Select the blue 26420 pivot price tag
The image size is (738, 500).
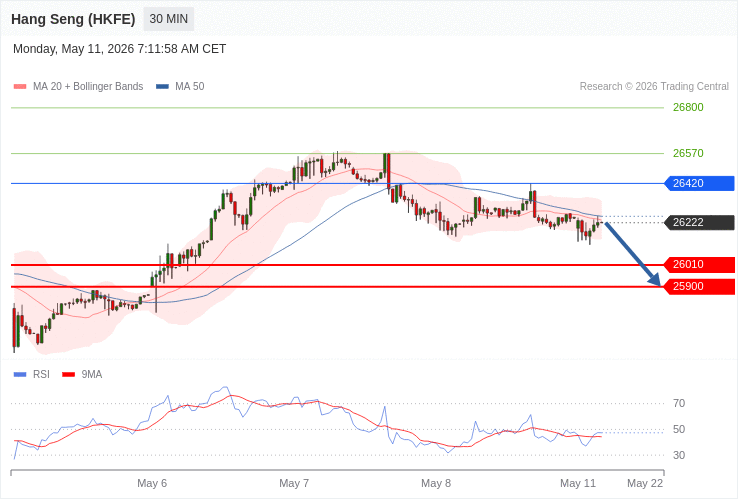click(x=699, y=183)
